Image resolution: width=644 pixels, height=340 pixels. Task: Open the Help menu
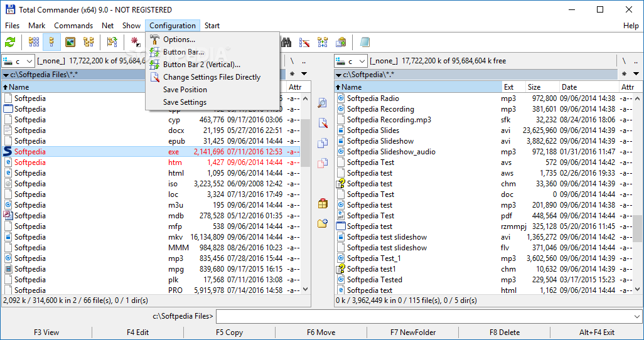click(631, 26)
